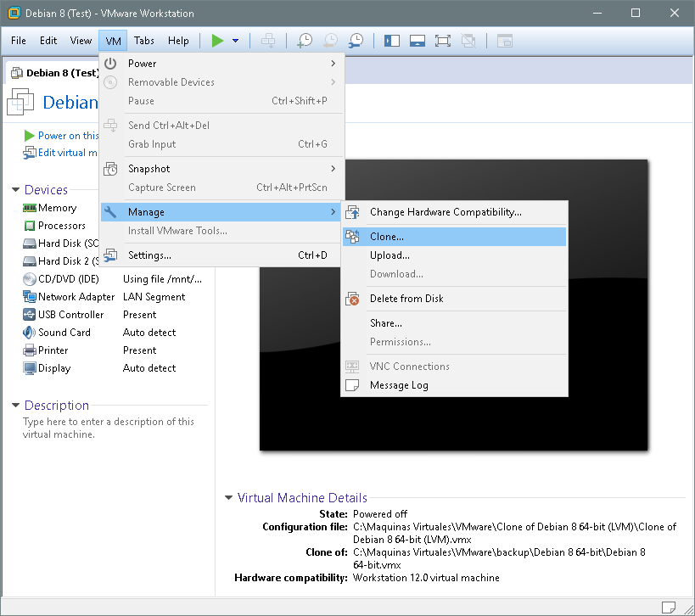Screen dimensions: 695x616
Task: Click the Settings icon in VM menu
Action: (x=110, y=255)
